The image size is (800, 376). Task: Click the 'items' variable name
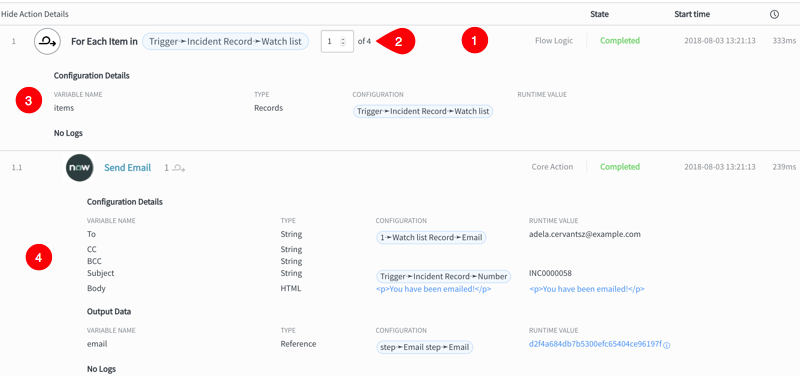(x=64, y=108)
